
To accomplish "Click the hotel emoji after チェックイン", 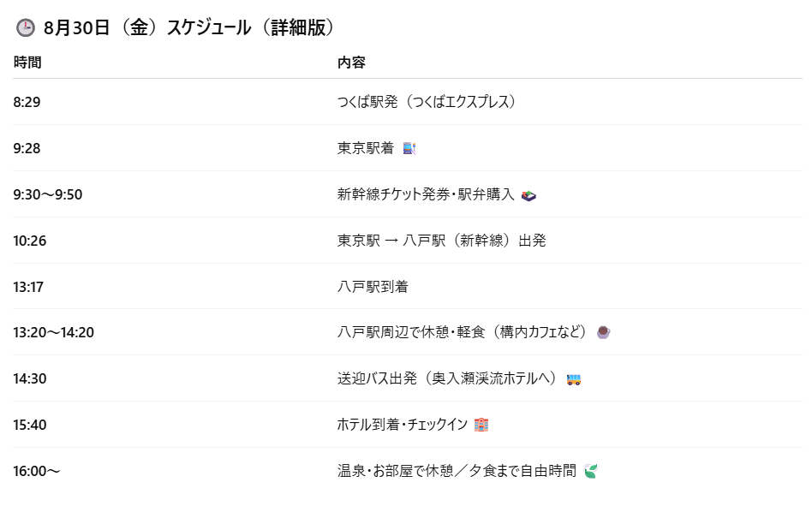I will click(481, 425).
